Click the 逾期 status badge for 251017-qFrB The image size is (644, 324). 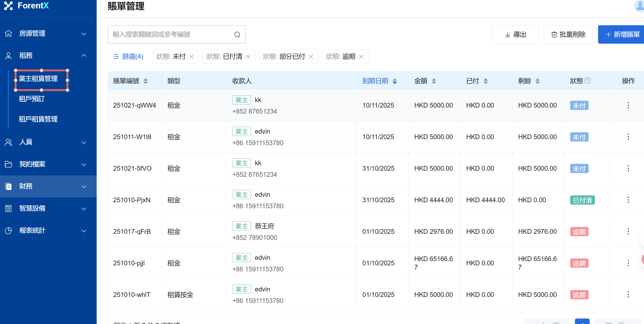[x=579, y=232]
